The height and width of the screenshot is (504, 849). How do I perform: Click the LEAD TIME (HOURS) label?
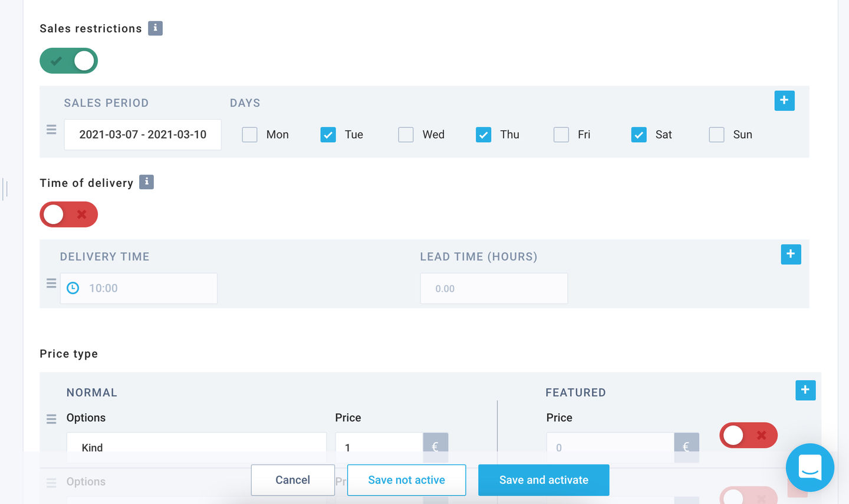tap(479, 256)
